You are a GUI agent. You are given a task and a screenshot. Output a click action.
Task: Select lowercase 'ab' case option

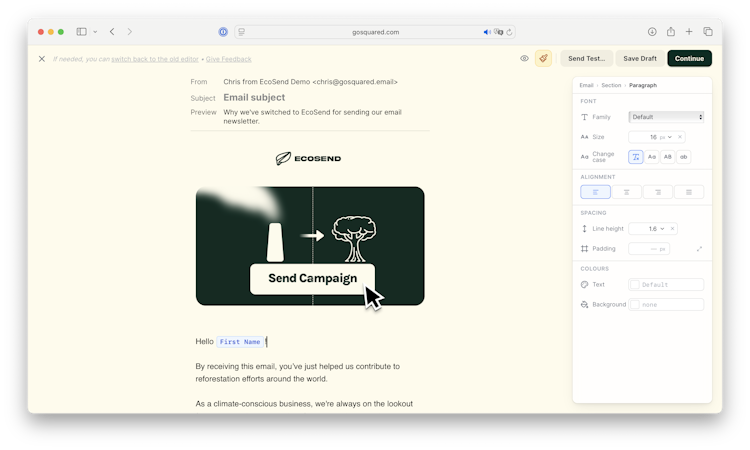tap(684, 157)
